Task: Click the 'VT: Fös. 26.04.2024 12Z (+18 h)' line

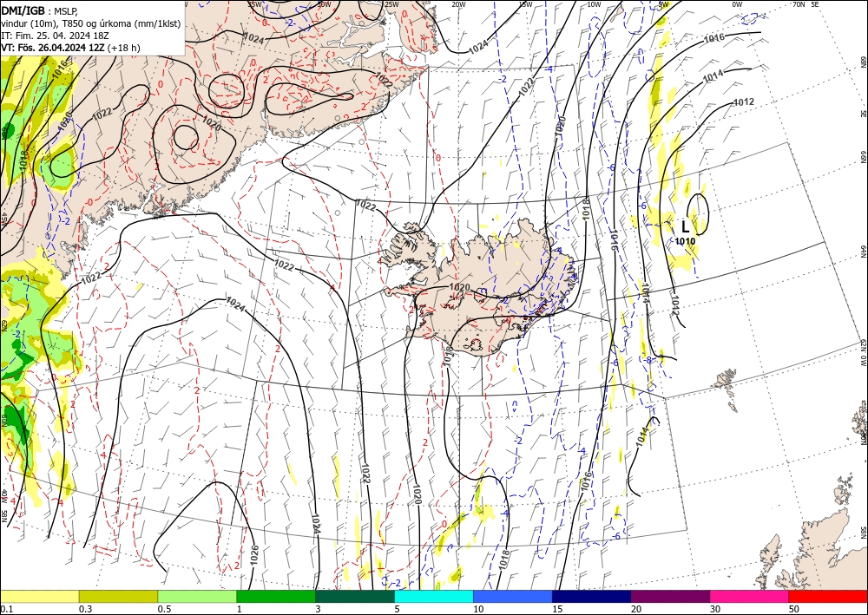Action: pyautogui.click(x=71, y=48)
